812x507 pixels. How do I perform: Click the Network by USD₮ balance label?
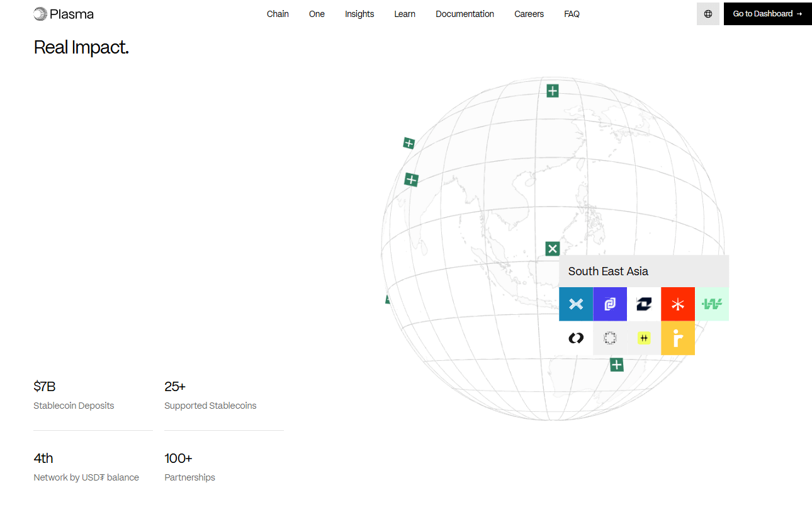point(86,477)
